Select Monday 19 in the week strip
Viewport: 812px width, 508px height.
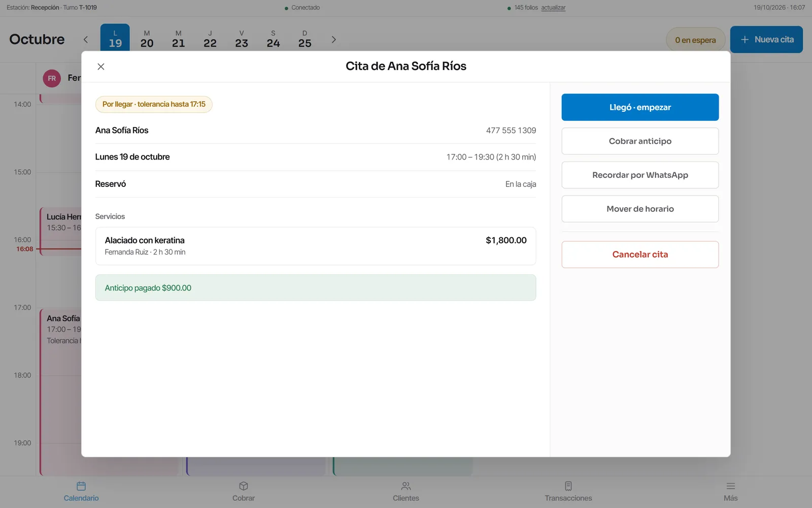coord(115,39)
